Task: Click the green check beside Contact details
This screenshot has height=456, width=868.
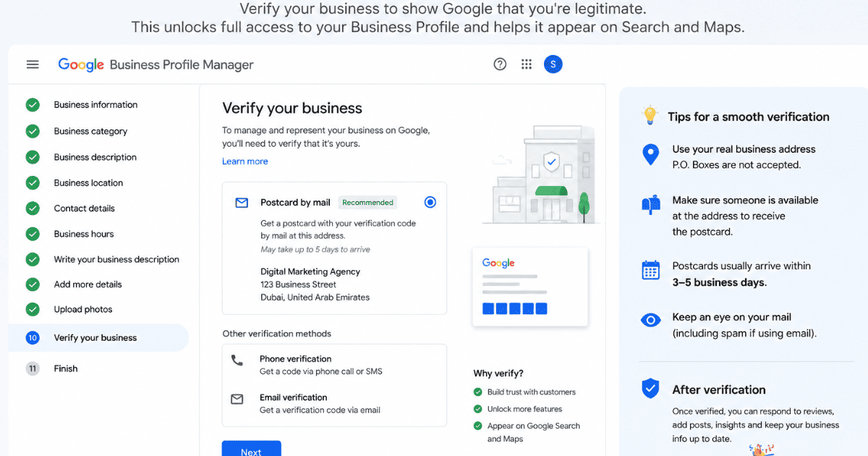Action: 33,208
